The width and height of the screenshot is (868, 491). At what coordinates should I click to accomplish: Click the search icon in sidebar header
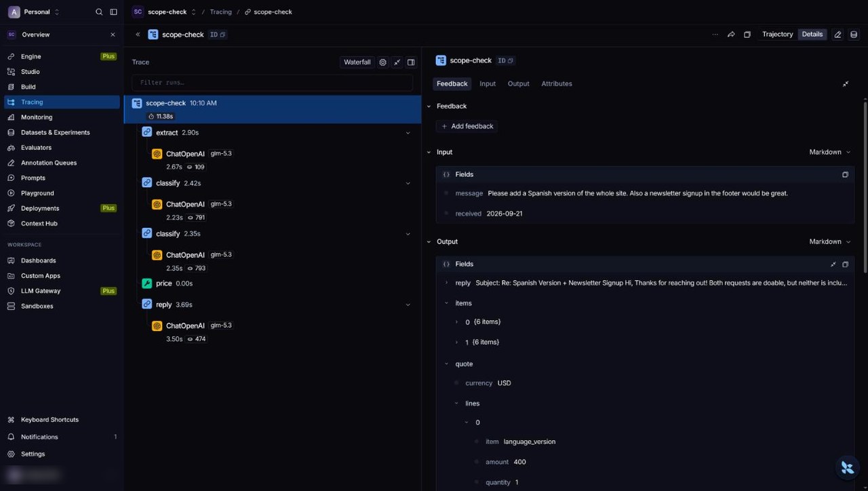(x=99, y=12)
